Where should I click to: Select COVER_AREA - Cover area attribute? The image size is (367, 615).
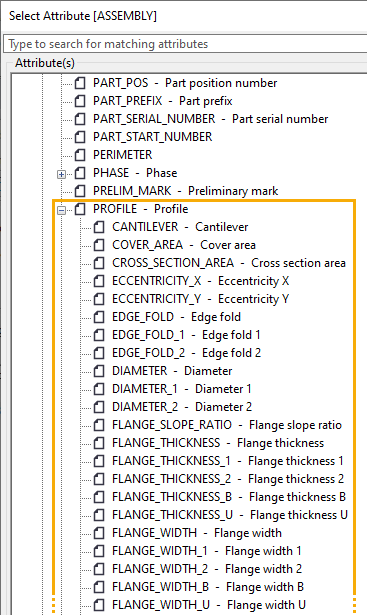point(184,245)
